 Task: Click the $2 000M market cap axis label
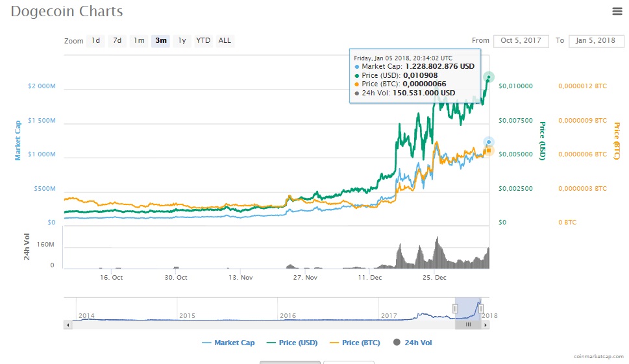(42, 86)
